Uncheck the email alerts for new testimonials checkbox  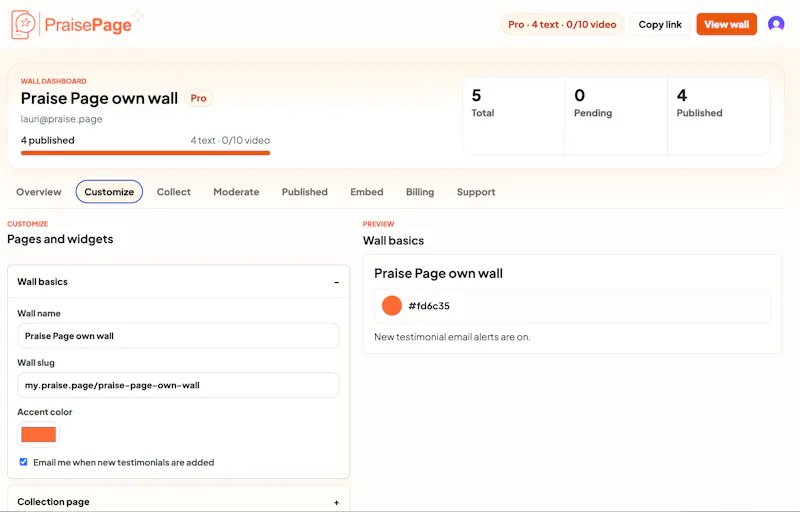tap(23, 462)
